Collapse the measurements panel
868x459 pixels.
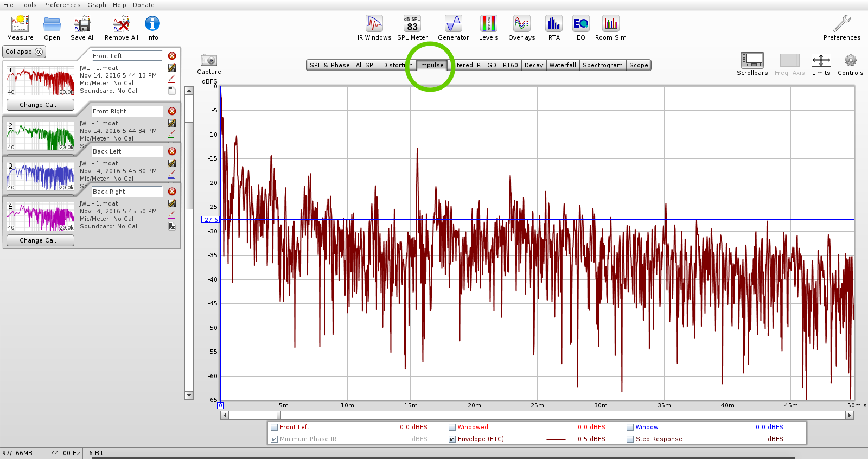24,52
